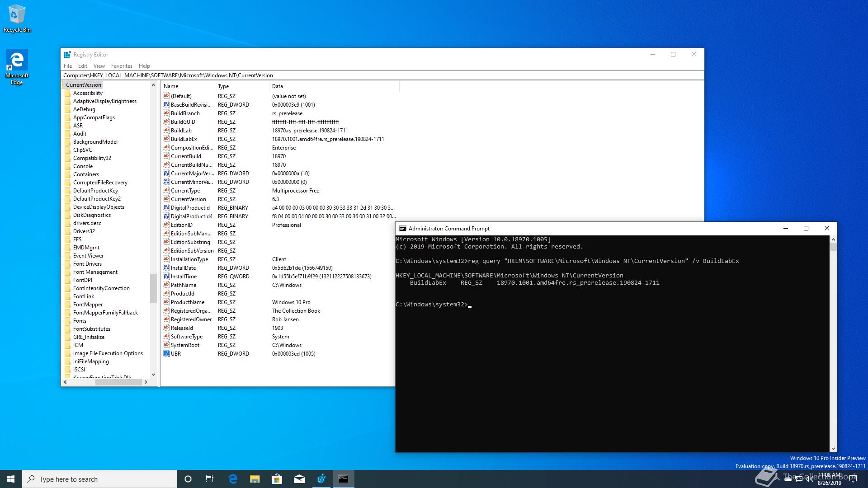Viewport: 868px width, 488px height.
Task: Click the Command Prompt title bar icon
Action: [x=402, y=229]
